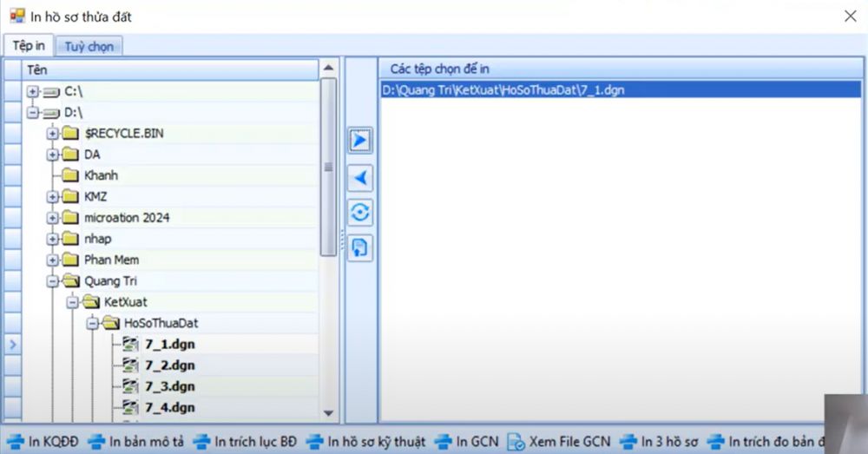Expand the C:\ drive node
The height and width of the screenshot is (454, 868).
point(33,91)
